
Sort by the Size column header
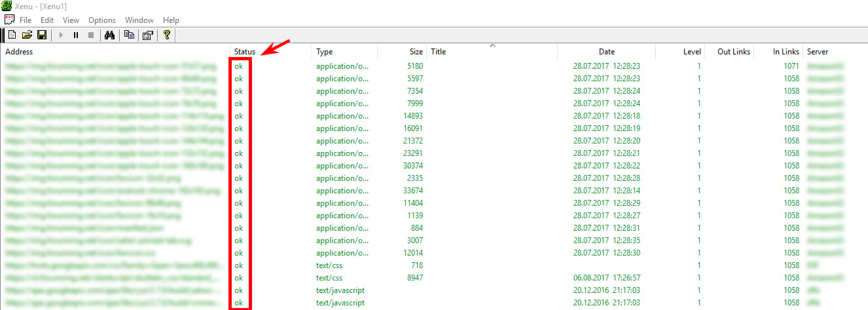point(401,52)
